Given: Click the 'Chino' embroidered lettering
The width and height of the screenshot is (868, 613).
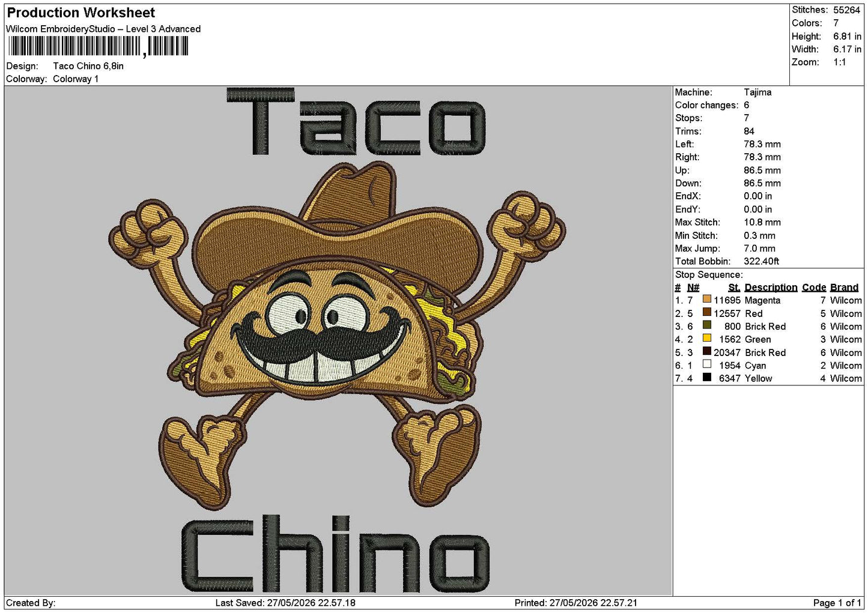Looking at the screenshot, I should tap(335, 554).
